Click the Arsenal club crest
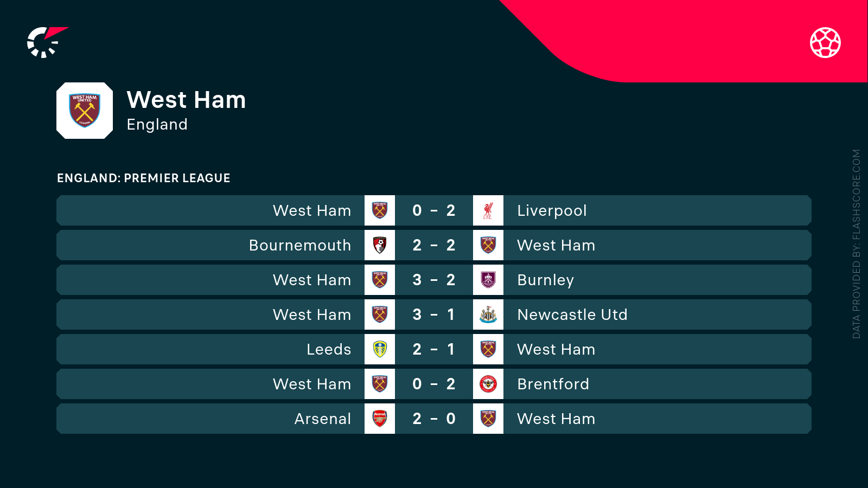The image size is (868, 488). point(380,419)
